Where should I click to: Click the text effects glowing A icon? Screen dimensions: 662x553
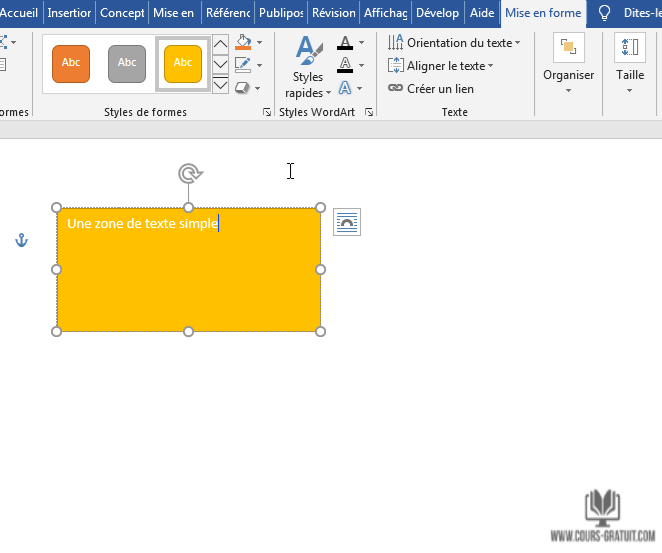(x=345, y=88)
